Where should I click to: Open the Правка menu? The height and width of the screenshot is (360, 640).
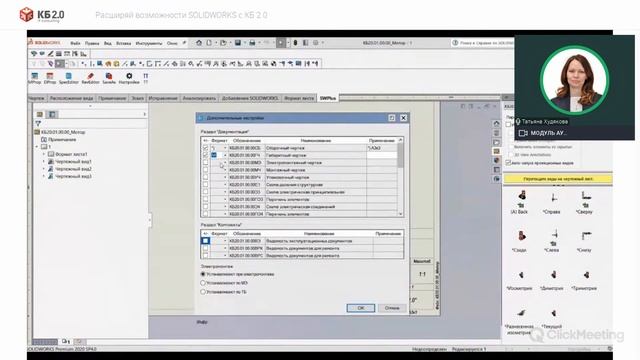(x=92, y=43)
